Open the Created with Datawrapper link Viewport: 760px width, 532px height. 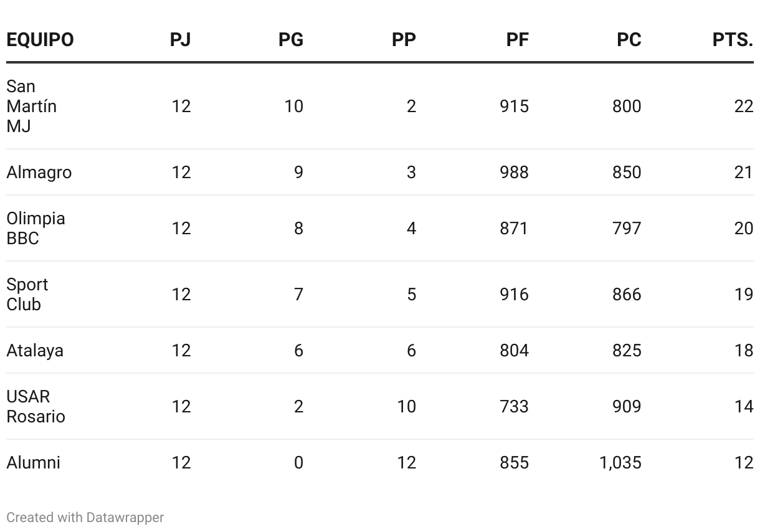85,517
